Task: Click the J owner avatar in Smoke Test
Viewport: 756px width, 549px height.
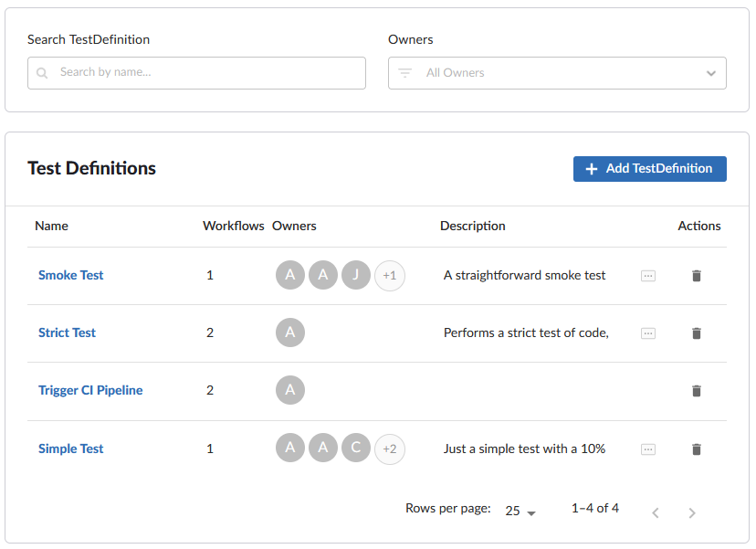Action: click(356, 275)
